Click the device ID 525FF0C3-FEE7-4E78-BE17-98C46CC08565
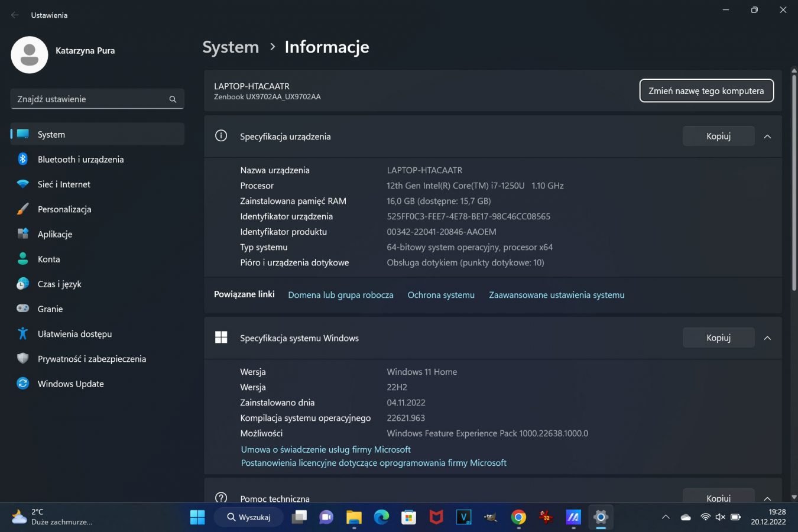 click(x=469, y=216)
